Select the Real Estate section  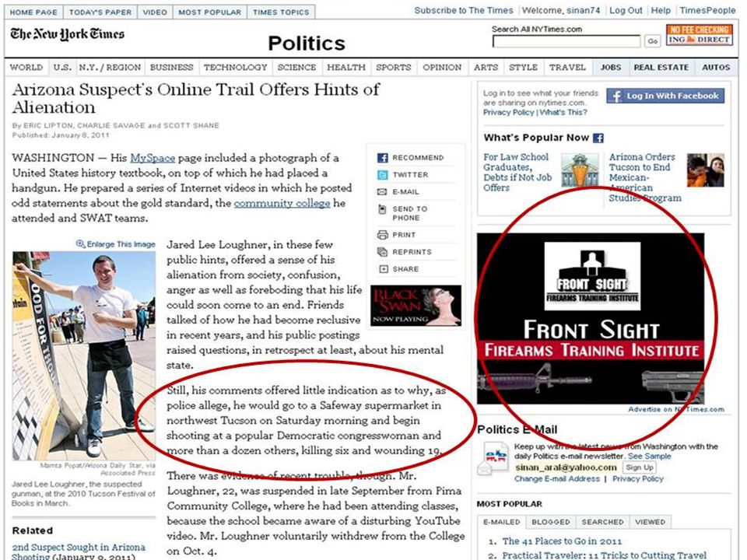[x=661, y=67]
